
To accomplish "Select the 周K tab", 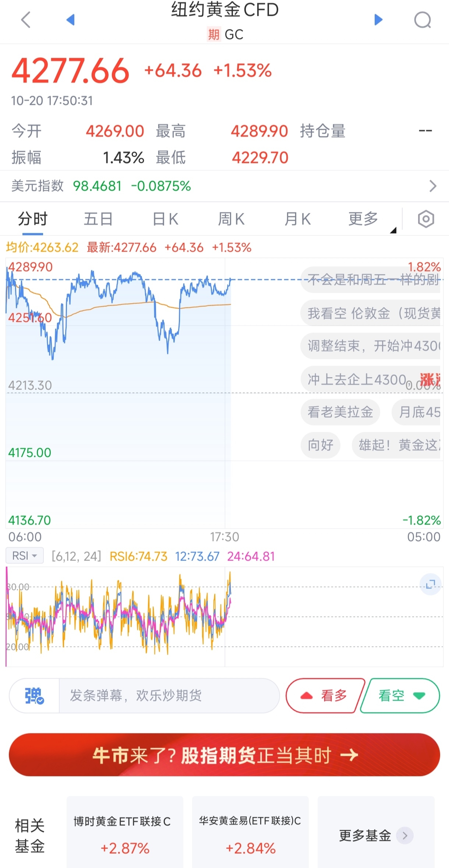I will [231, 219].
